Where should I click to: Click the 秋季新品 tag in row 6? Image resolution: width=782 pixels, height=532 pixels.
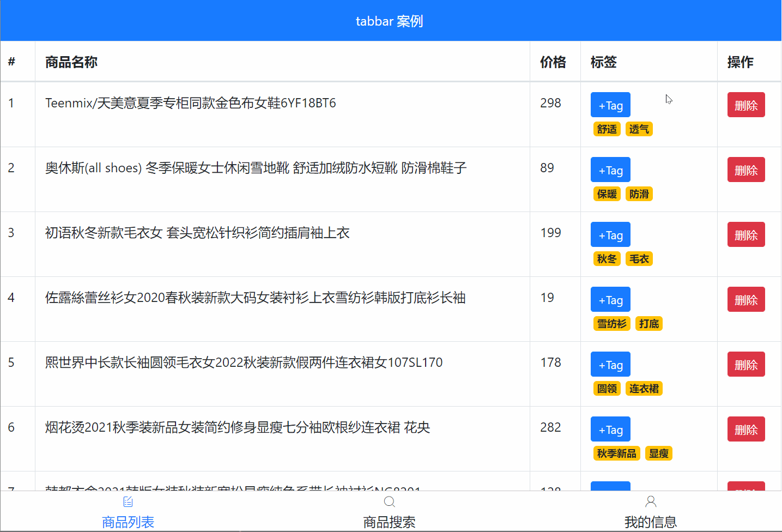616,453
